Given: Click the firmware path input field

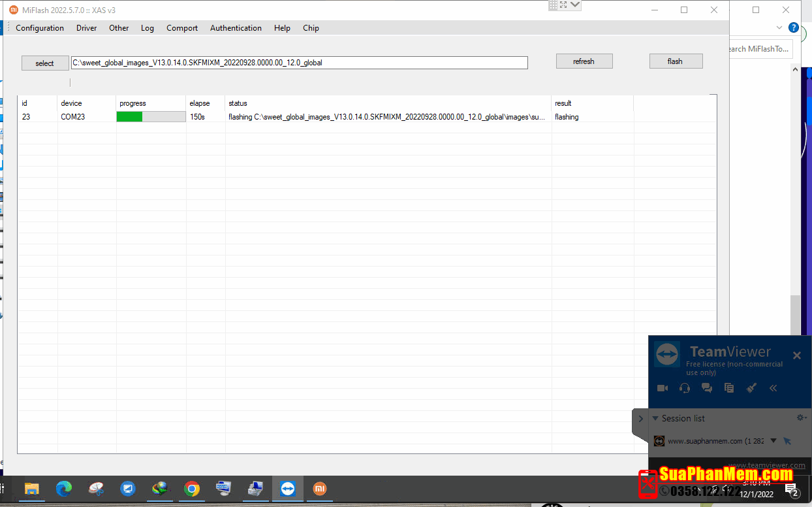Looking at the screenshot, I should (x=299, y=63).
